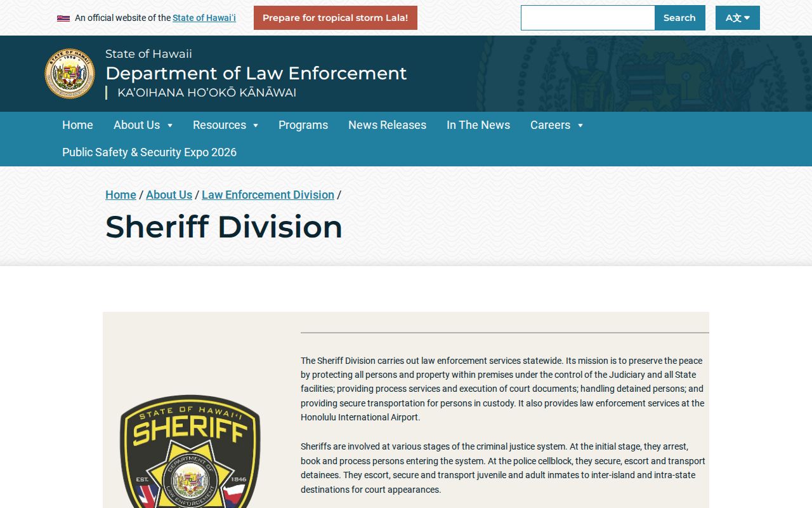Click the Law Enforcement Division breadcrumb link
The width and height of the screenshot is (812, 508).
pos(268,195)
